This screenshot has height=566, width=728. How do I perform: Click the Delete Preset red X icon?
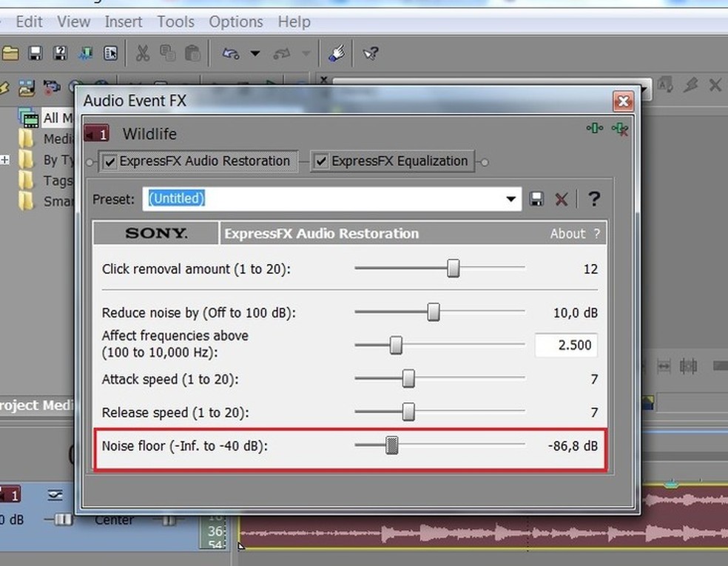tap(562, 200)
